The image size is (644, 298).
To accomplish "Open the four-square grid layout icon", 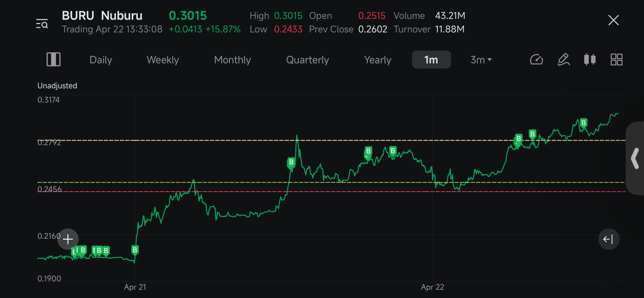I will (x=617, y=60).
